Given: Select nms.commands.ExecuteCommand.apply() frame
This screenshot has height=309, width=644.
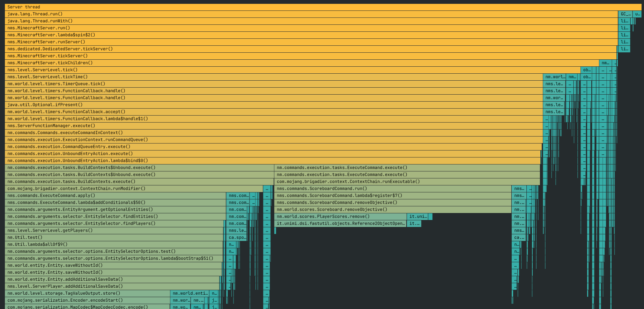Looking at the screenshot, I should [115, 196].
